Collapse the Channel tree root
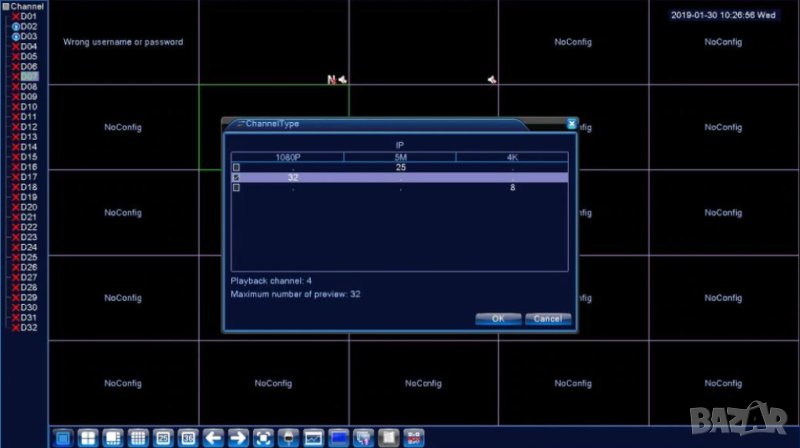This screenshot has width=800, height=448. (x=5, y=6)
